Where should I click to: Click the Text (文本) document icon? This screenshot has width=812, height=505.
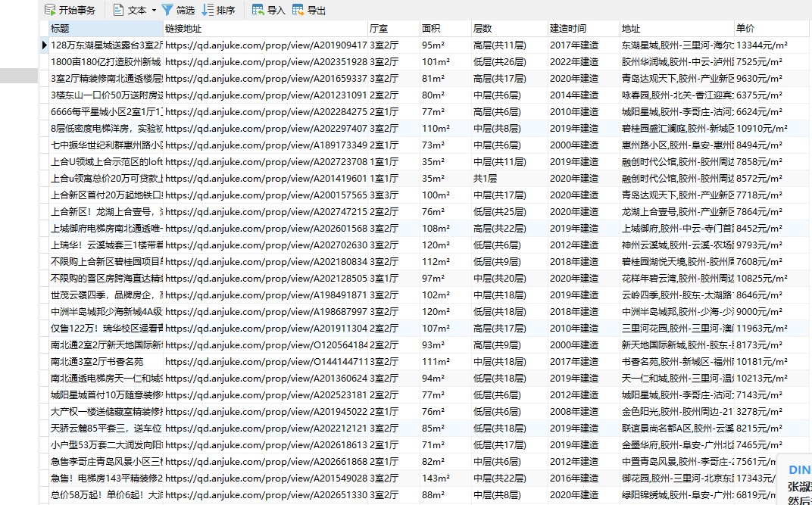point(119,10)
